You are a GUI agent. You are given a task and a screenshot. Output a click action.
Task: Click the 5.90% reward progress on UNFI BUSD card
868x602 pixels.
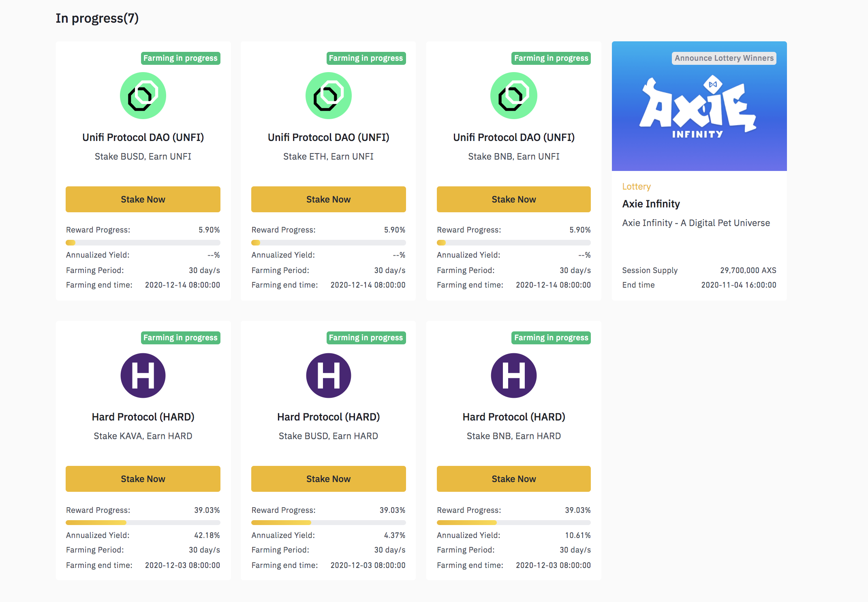(x=209, y=230)
